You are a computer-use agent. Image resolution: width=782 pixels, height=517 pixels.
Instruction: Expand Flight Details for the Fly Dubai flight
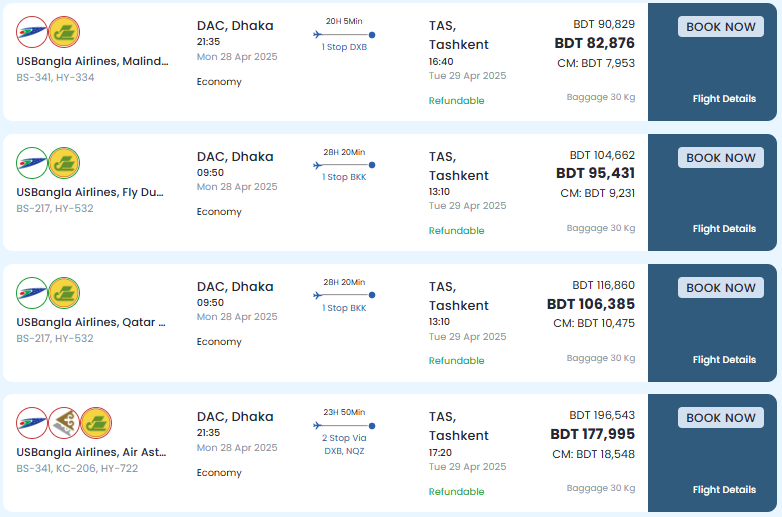pos(724,229)
